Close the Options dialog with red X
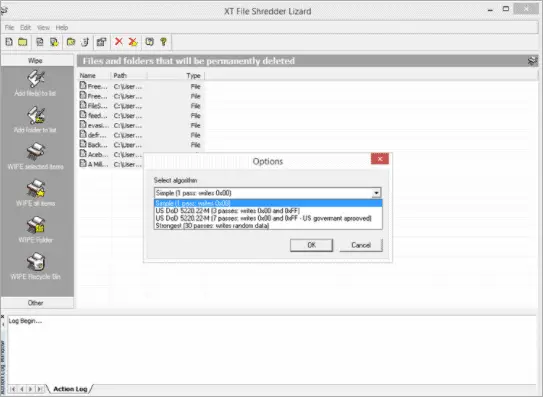This screenshot has height=397, width=543. 380,159
